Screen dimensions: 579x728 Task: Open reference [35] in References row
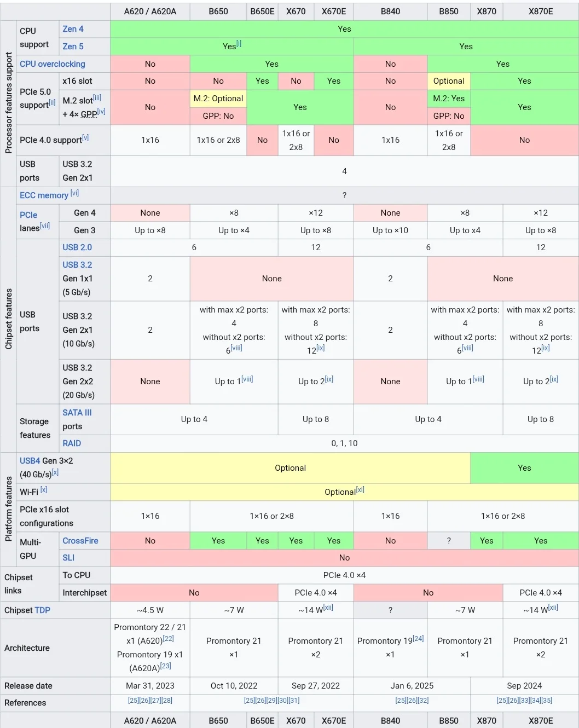[547, 700]
